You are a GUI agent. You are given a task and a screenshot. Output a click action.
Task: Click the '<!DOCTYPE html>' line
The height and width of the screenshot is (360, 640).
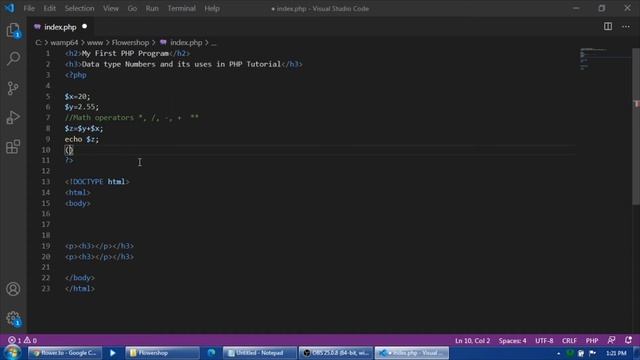tap(97, 182)
